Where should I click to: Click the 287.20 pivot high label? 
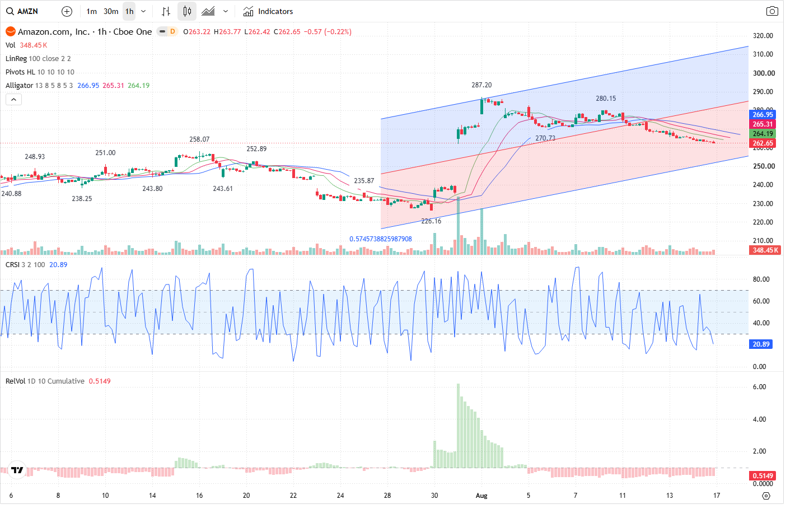pos(481,85)
